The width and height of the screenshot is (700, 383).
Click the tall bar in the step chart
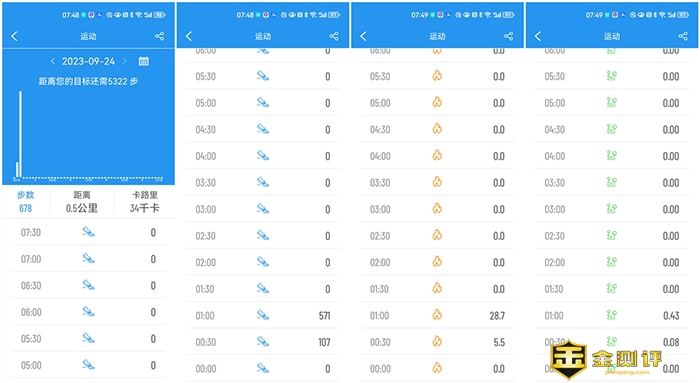(21, 134)
